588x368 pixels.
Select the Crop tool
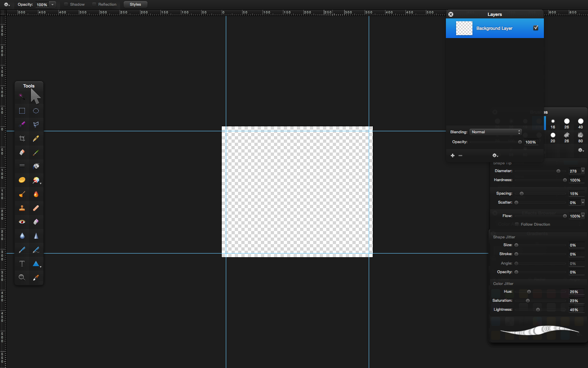click(22, 139)
